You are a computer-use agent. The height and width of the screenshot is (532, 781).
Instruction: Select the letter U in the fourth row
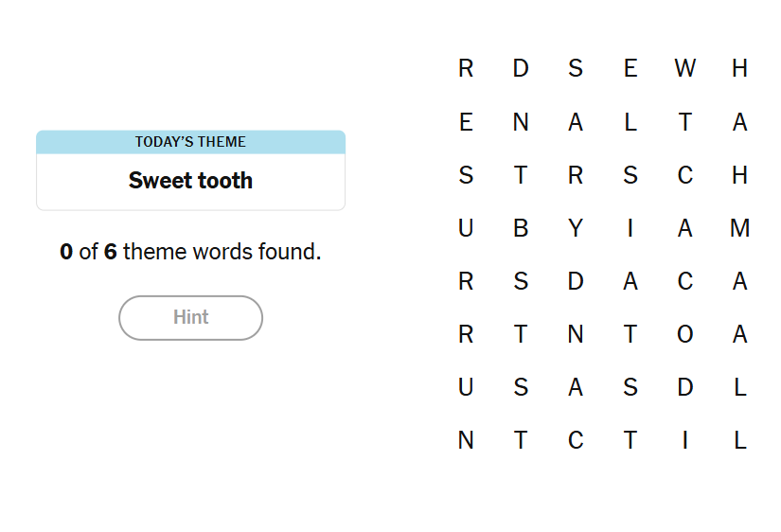pos(466,228)
